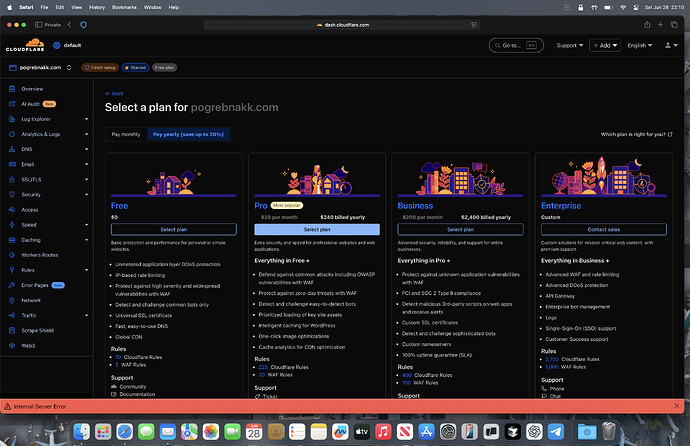The height and width of the screenshot is (446, 690).
Task: Open the Caching sidebar icon
Action: tap(12, 240)
